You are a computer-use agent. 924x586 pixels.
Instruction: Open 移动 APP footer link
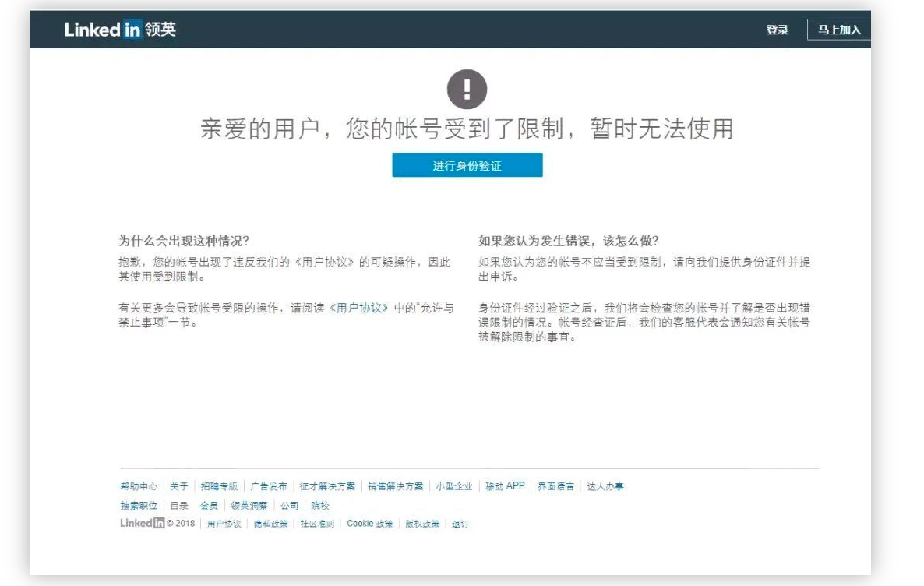[504, 486]
